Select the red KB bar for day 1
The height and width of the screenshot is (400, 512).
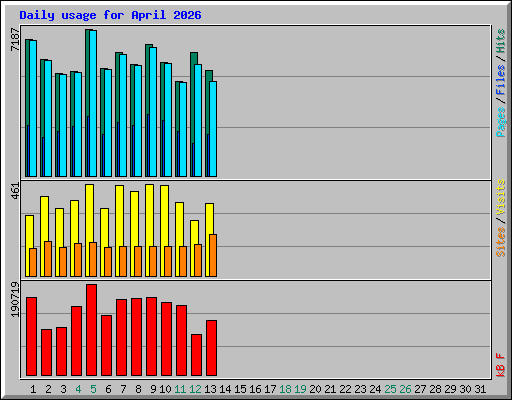[x=32, y=337]
